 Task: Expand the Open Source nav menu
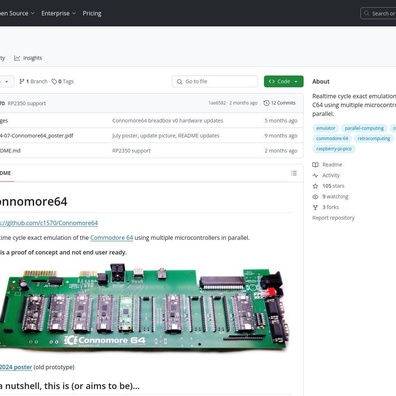tap(17, 13)
